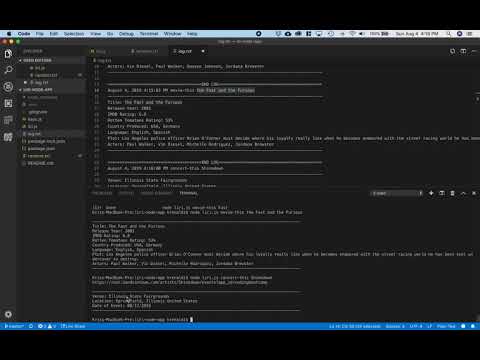Image resolution: width=480 pixels, height=360 pixels.
Task: Kill the terminal with trash icon
Action: (452, 193)
